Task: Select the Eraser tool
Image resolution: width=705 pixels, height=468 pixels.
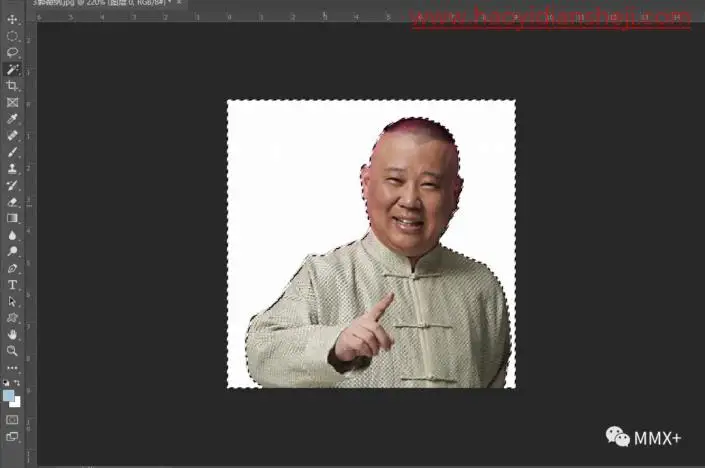Action: pyautogui.click(x=12, y=202)
